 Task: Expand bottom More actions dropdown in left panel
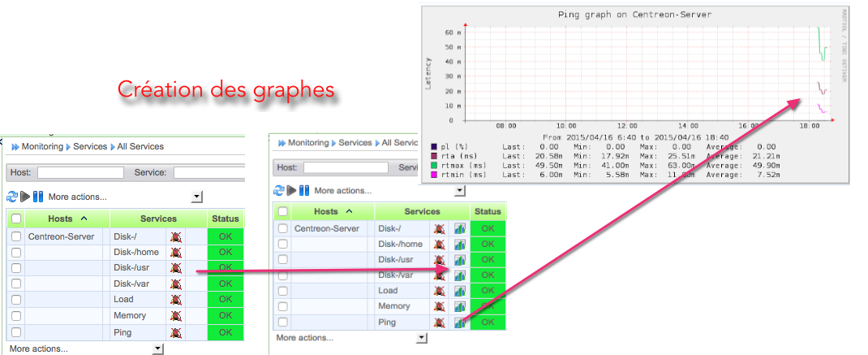click(x=157, y=349)
